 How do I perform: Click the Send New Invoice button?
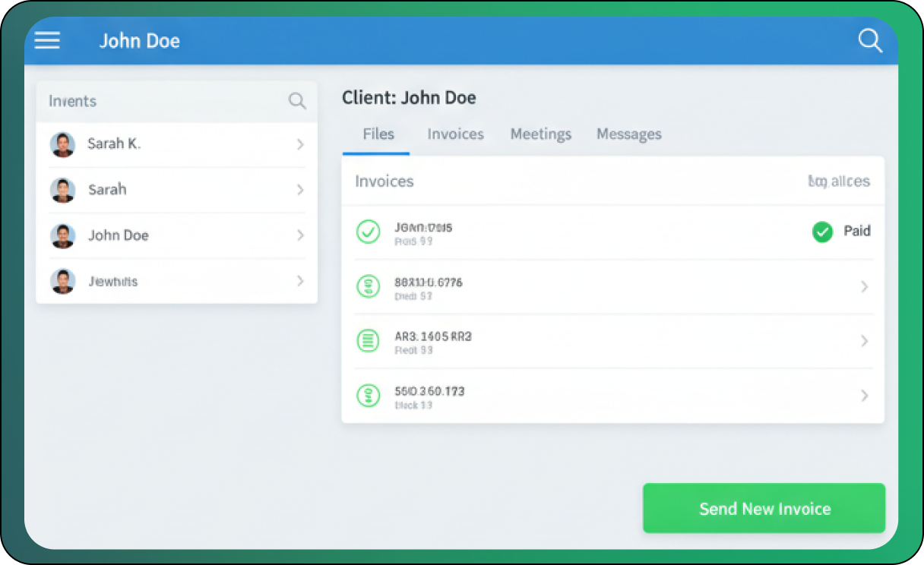point(764,508)
